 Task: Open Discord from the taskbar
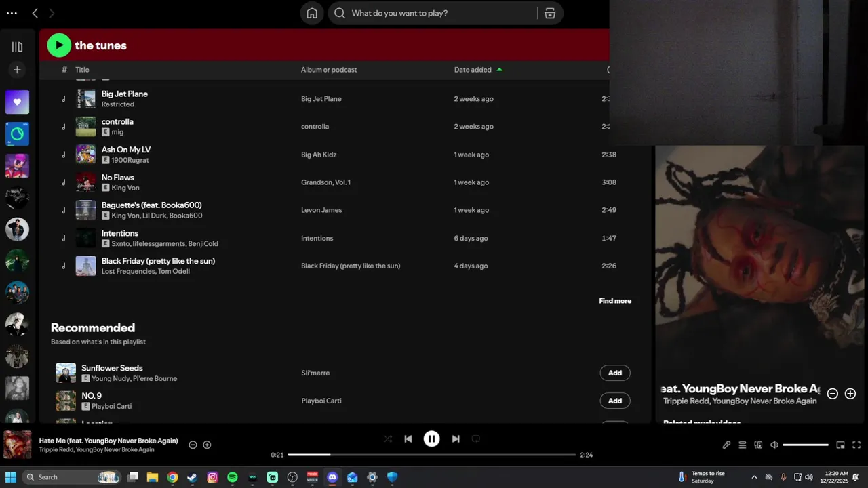point(332,477)
